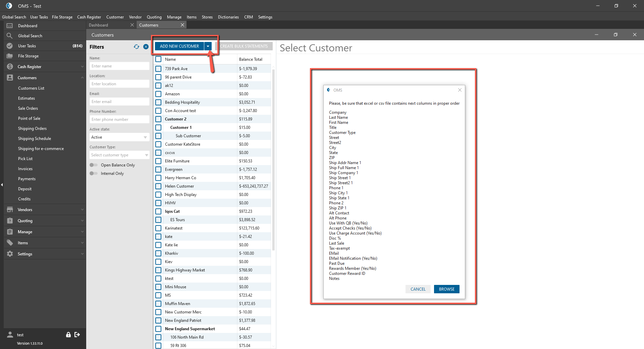This screenshot has height=349, width=644.
Task: Click the Cancel button in dialog
Action: tap(418, 289)
